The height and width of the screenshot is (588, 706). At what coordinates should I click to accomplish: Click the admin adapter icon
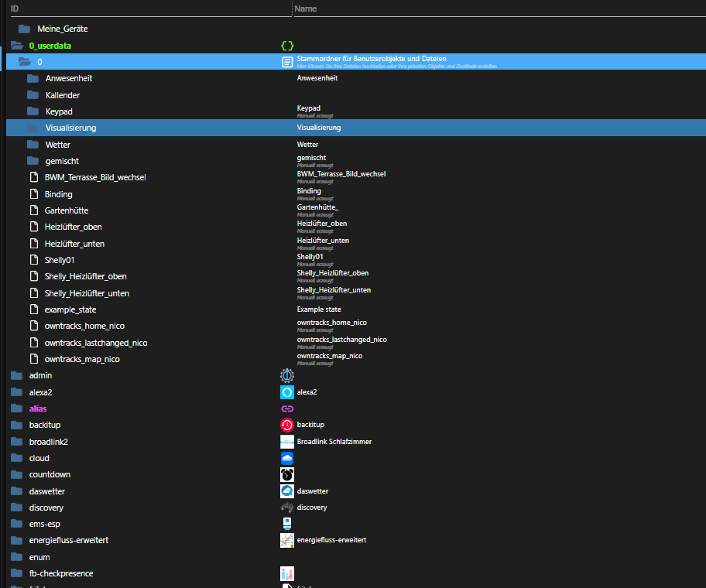(x=286, y=375)
